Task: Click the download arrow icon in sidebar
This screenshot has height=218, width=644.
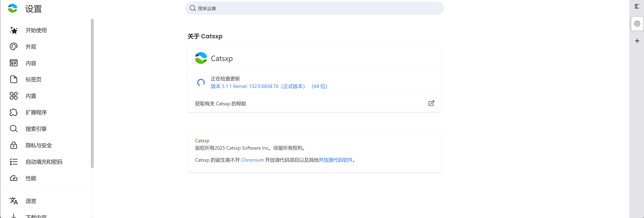Action: click(x=14, y=216)
